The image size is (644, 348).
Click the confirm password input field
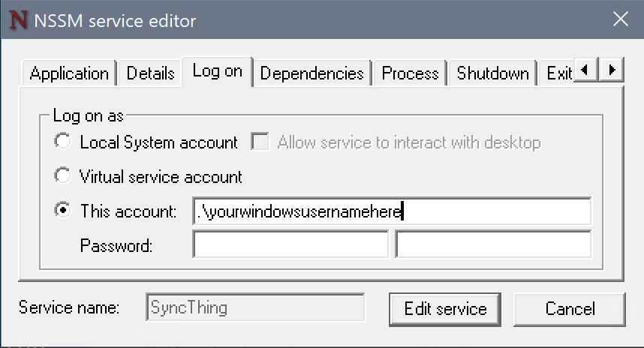493,244
